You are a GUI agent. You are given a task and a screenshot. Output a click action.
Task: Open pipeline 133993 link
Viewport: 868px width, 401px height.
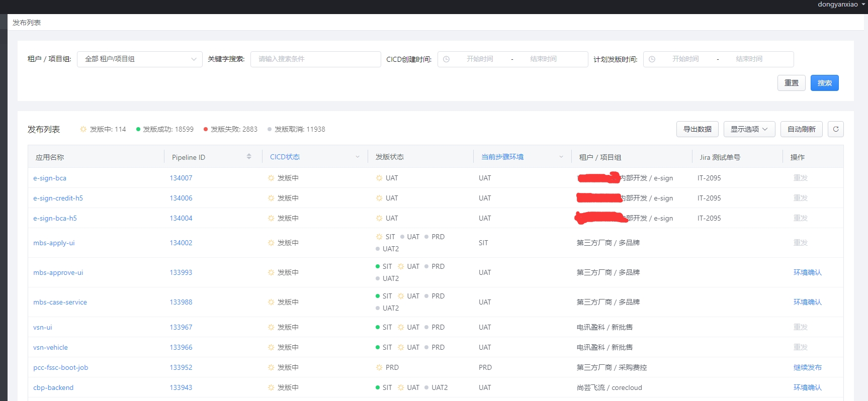(x=181, y=272)
